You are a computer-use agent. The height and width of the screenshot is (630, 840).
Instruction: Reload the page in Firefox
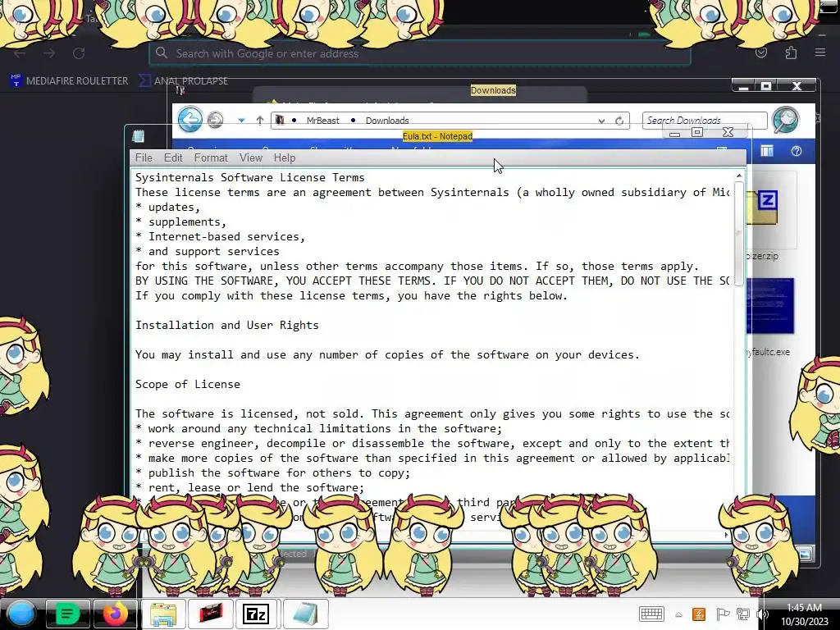tap(79, 53)
